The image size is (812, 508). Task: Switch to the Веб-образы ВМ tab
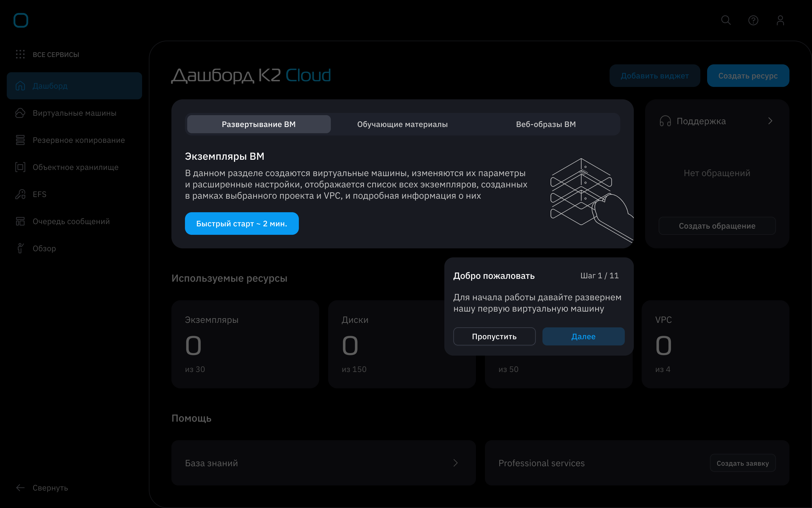pyautogui.click(x=546, y=124)
